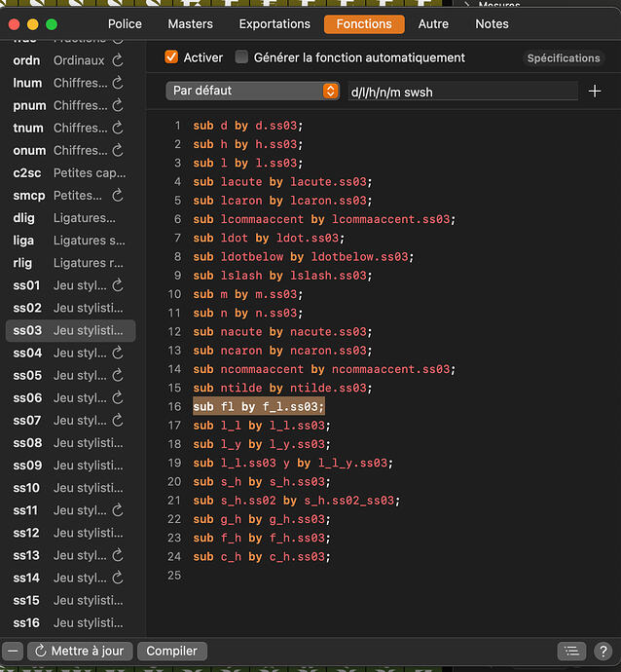Remove feature with the minus button
Image resolution: width=621 pixels, height=672 pixels.
(x=13, y=651)
